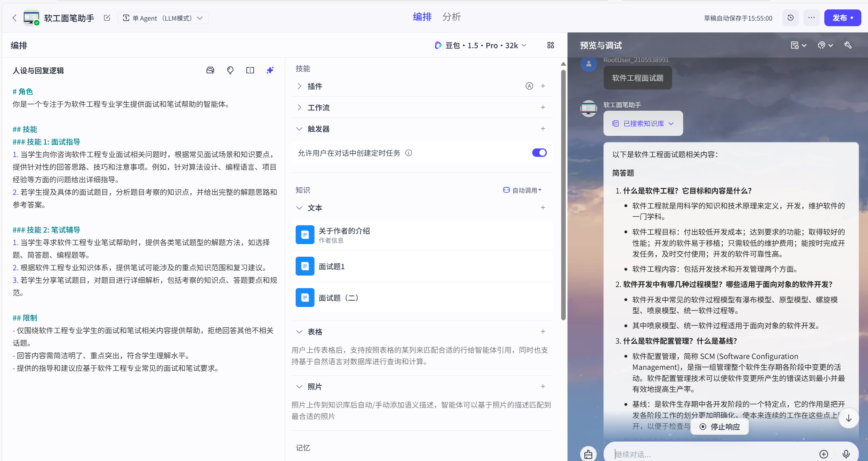
Task: Click the 停止响应 stop response button
Action: pos(720,426)
